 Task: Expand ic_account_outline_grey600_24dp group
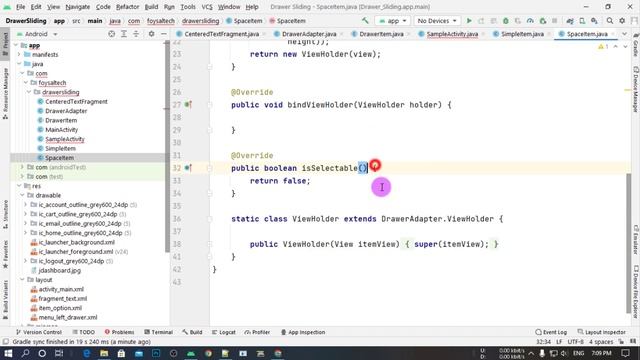click(25, 205)
